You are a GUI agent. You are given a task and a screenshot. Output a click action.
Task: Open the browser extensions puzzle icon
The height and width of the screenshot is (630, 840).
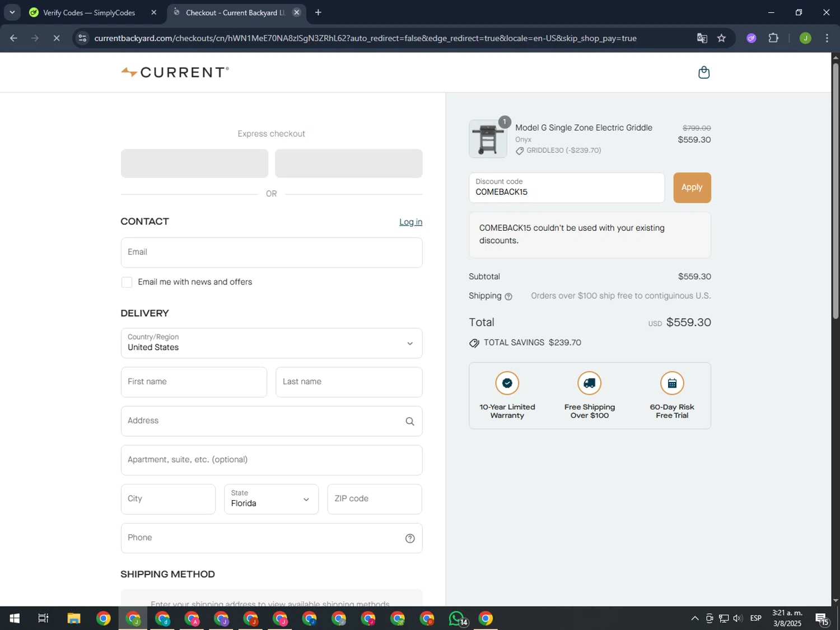point(773,38)
